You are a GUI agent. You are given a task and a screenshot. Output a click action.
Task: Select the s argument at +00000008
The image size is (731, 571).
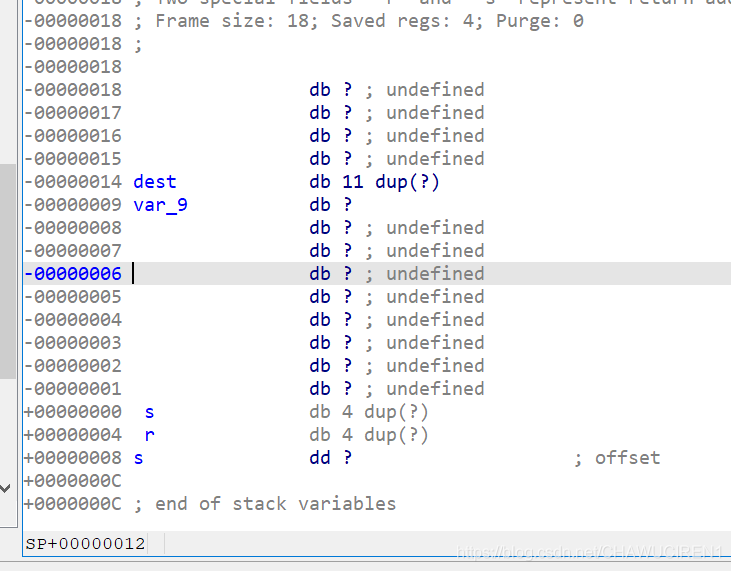[138, 458]
